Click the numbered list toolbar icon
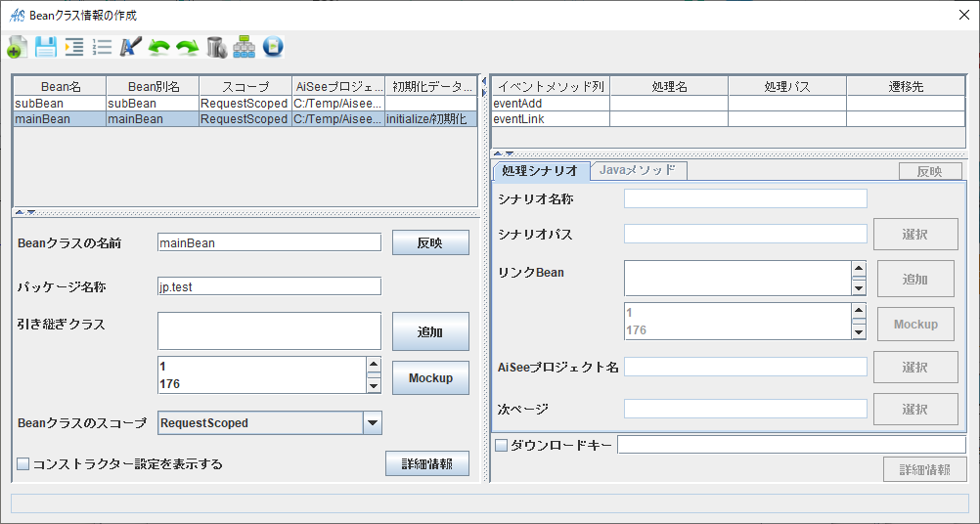The height and width of the screenshot is (524, 980). [102, 47]
